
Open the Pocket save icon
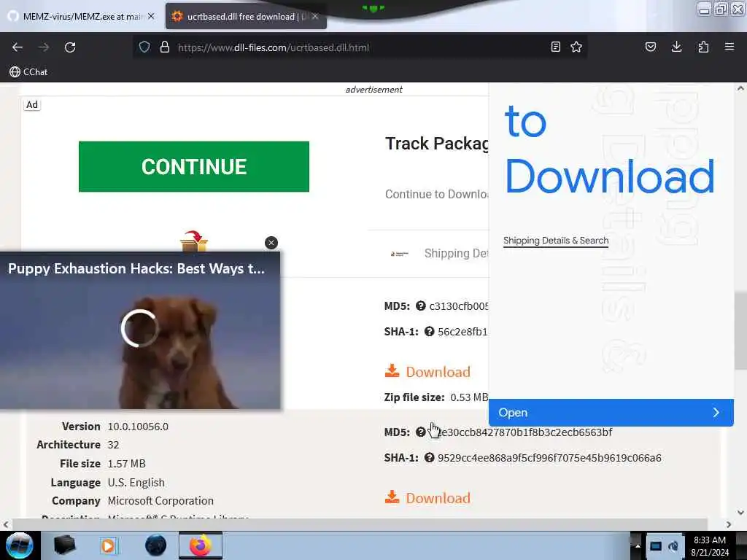650,47
